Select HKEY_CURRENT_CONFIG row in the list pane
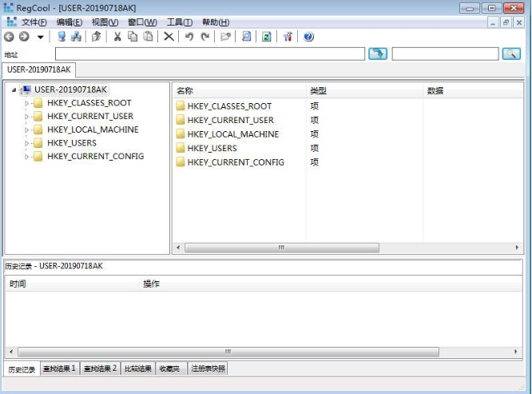The width and height of the screenshot is (532, 394). click(x=236, y=162)
